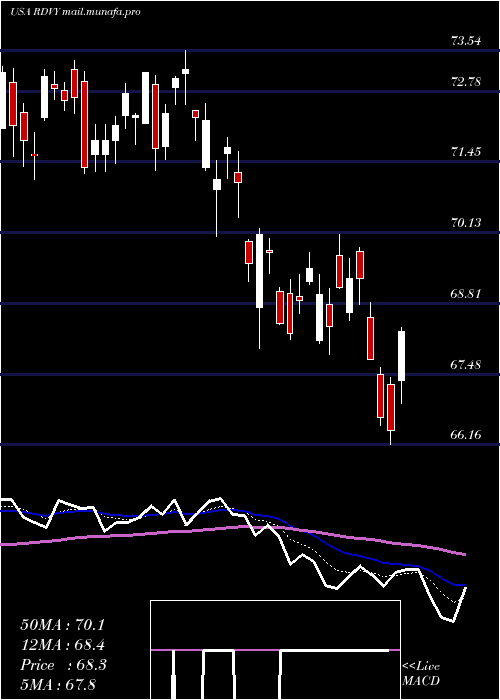
Task: Click the Price : 68.3 readout
Action: [62, 665]
